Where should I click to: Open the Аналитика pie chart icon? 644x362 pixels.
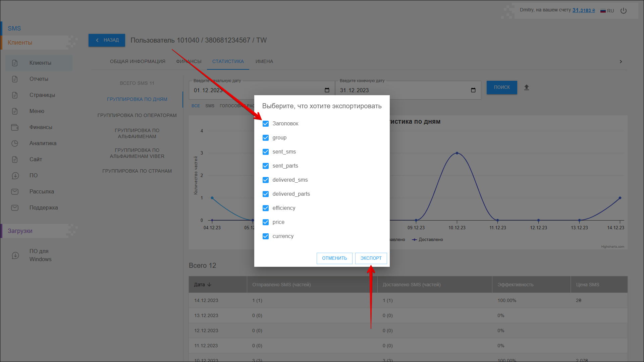(x=15, y=143)
